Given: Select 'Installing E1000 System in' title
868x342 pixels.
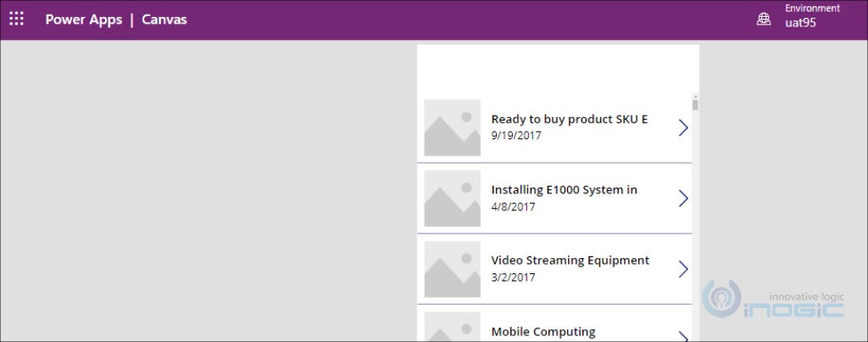Looking at the screenshot, I should (564, 189).
